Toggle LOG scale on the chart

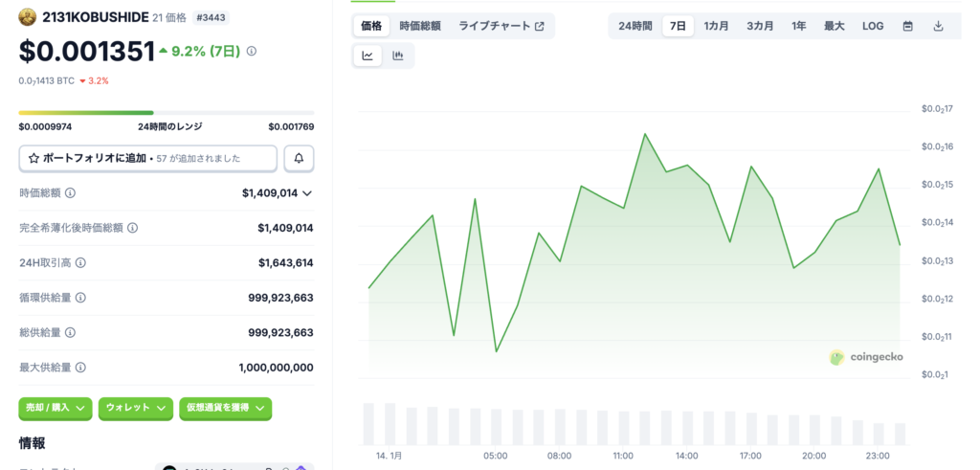[x=873, y=26]
